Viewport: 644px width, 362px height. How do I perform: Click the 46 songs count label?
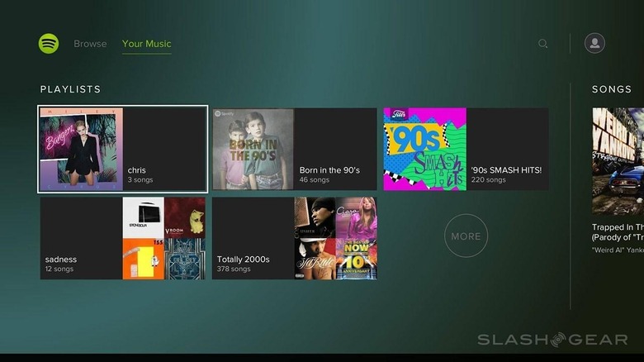tap(315, 180)
